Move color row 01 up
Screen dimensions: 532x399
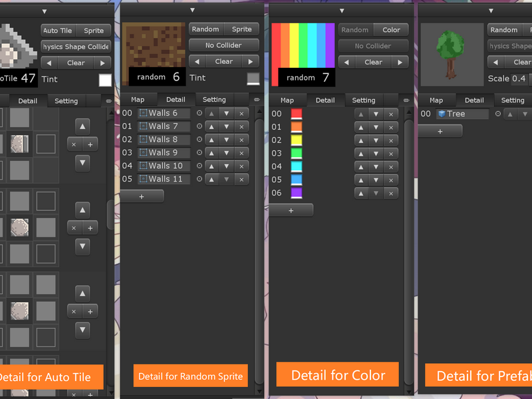point(361,128)
